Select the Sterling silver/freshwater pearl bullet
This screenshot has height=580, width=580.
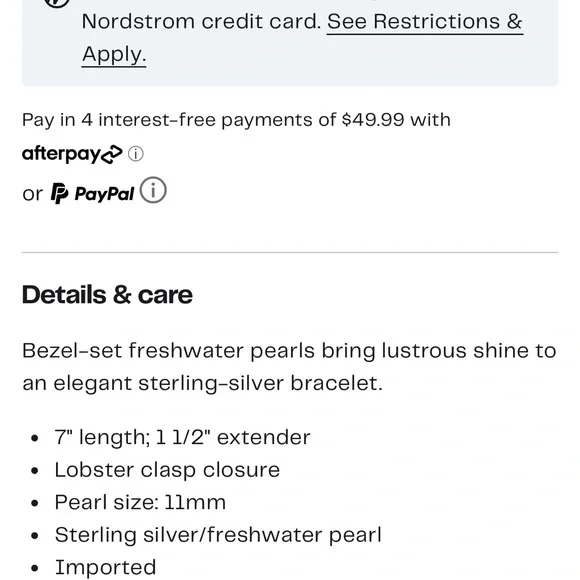(218, 535)
